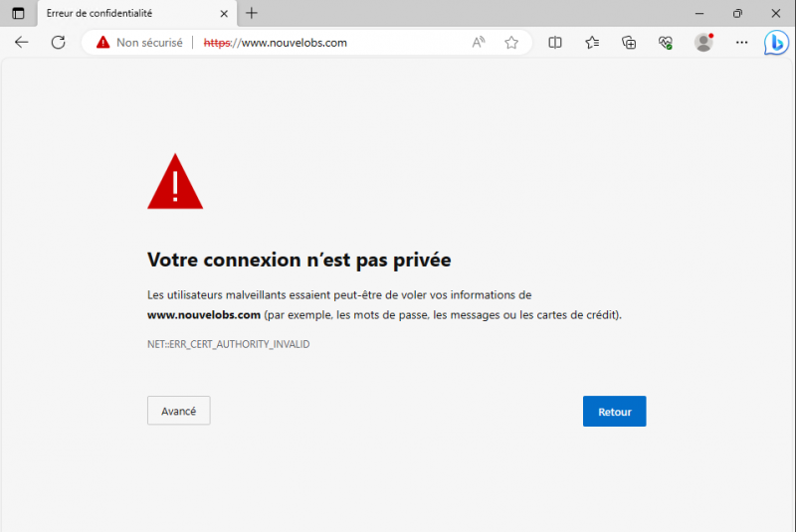Open the Favorites list icon
This screenshot has height=532, width=796.
coord(592,43)
